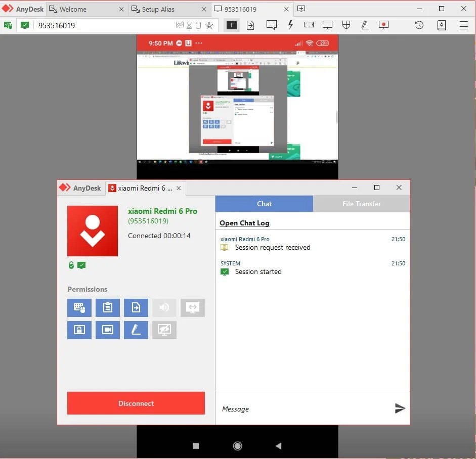Open recent sessions with the clock icon
Screen dimensions: 476x459
pos(419,25)
